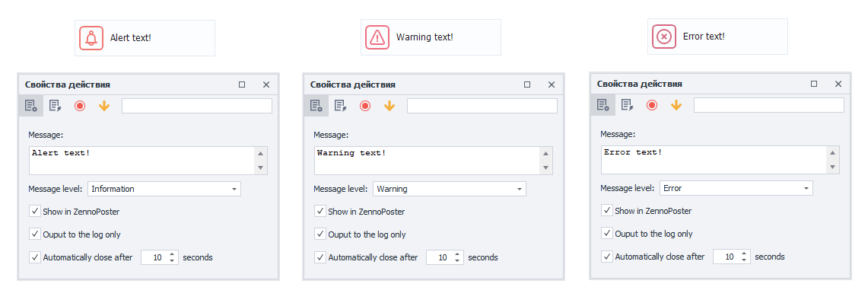Click the triangle icon beside Warning text
The width and height of the screenshot is (868, 303).
click(377, 37)
